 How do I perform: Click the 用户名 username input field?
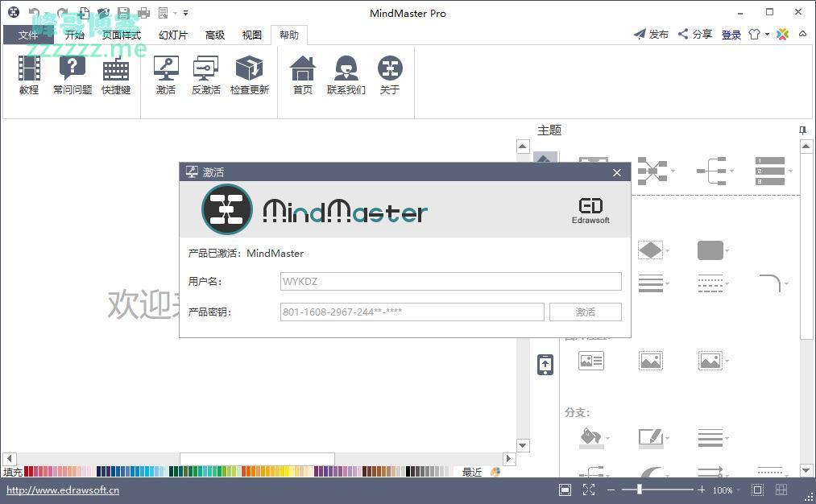click(450, 281)
